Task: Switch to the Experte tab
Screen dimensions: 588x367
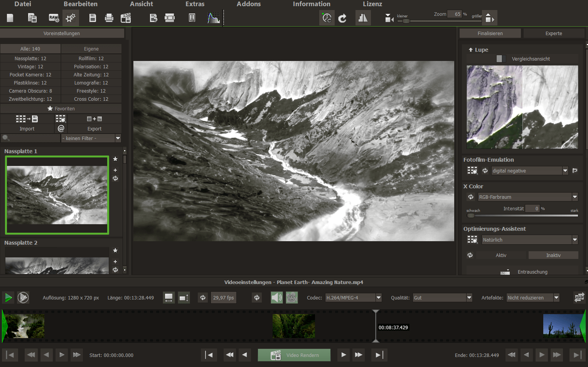Action: click(554, 34)
